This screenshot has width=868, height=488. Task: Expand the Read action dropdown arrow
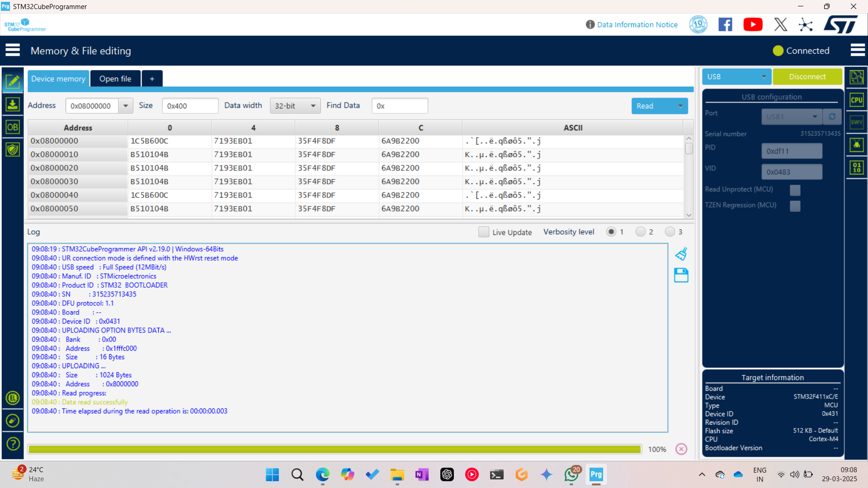680,106
